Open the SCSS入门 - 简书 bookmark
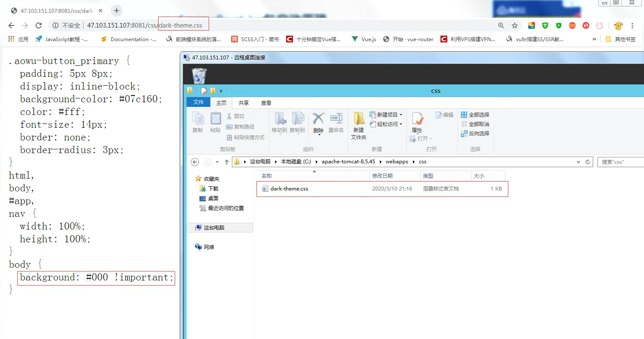This screenshot has width=644, height=339. pyautogui.click(x=255, y=39)
